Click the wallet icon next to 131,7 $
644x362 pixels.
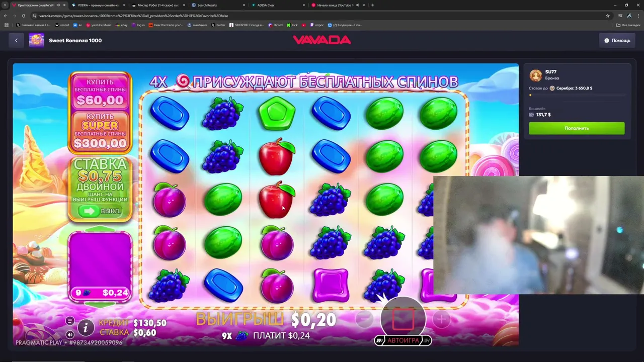[x=531, y=115]
